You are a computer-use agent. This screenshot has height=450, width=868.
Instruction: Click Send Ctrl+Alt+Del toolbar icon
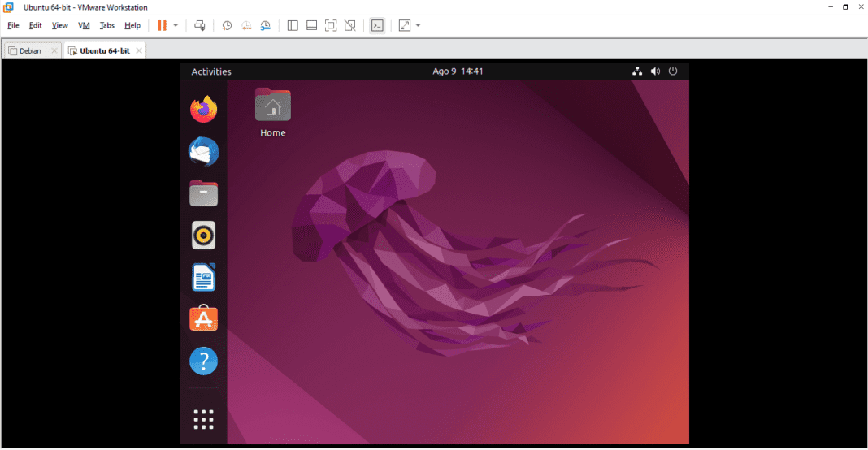[200, 25]
